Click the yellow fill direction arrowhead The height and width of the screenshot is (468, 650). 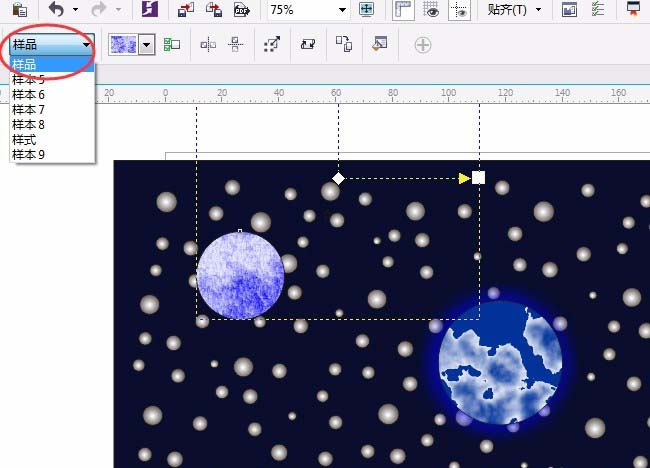click(464, 179)
